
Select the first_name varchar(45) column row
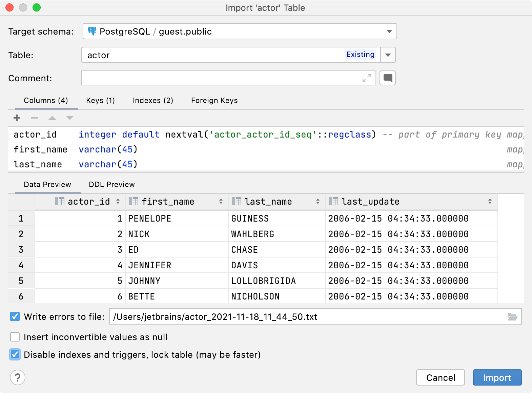click(266, 149)
